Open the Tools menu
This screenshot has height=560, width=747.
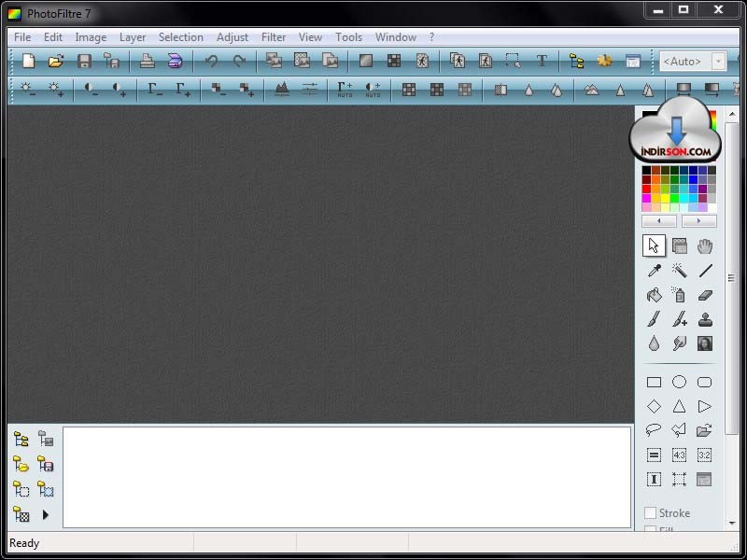[x=348, y=37]
